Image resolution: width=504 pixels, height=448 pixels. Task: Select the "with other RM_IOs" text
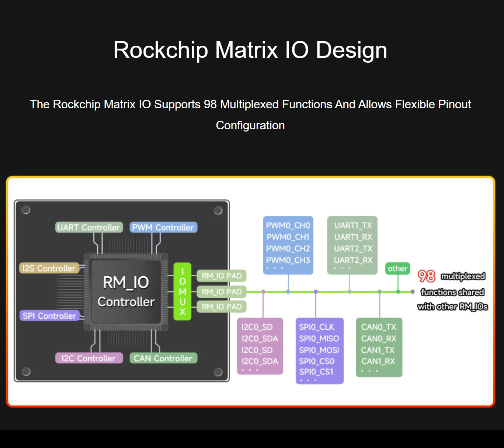[452, 307]
